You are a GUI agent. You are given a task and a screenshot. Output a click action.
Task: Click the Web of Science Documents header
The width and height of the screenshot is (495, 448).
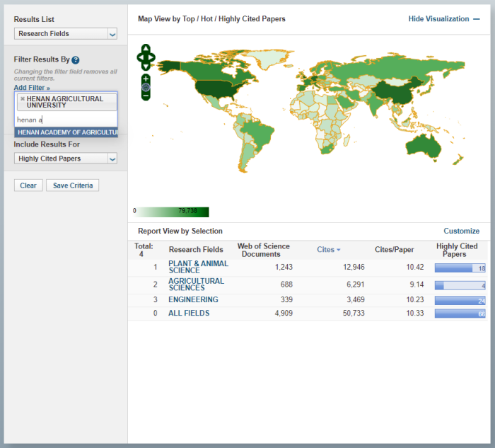click(x=263, y=250)
